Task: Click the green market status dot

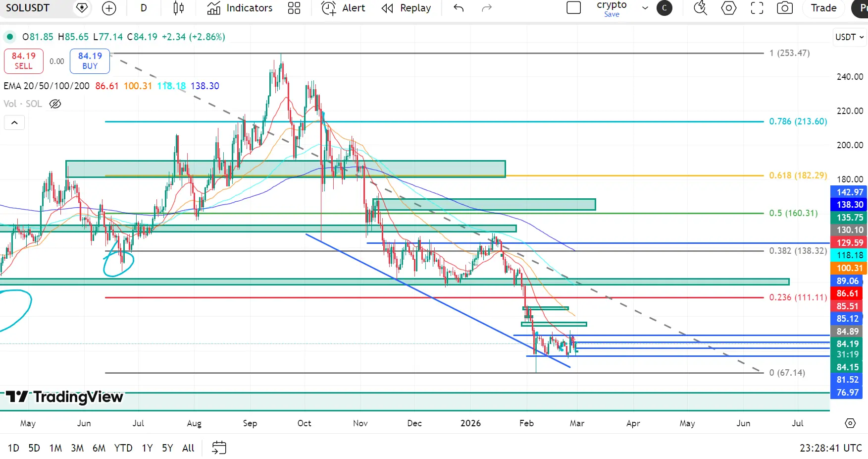Action: [x=9, y=37]
